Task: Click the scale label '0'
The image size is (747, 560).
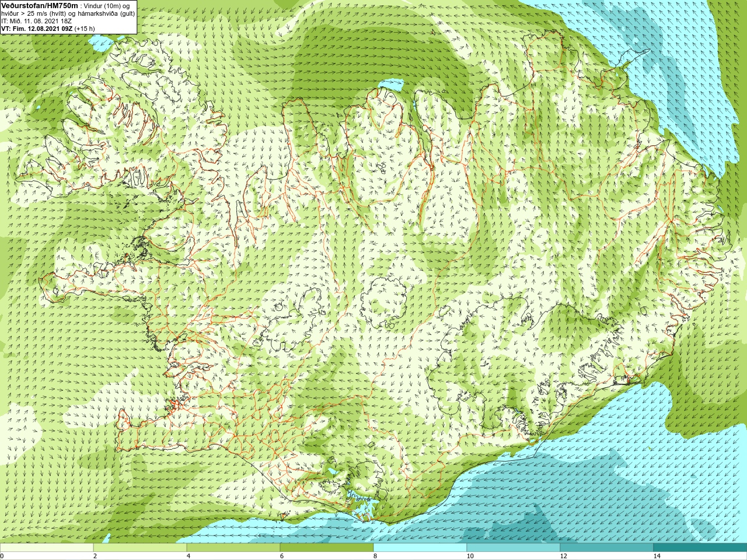Action: pyautogui.click(x=2, y=556)
